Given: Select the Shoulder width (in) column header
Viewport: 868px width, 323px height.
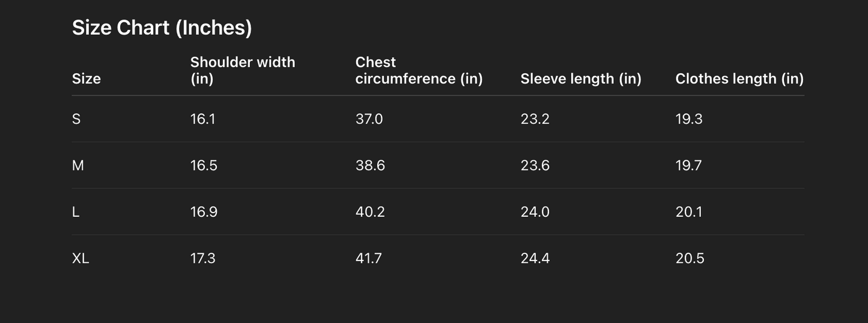Looking at the screenshot, I should coord(242,70).
